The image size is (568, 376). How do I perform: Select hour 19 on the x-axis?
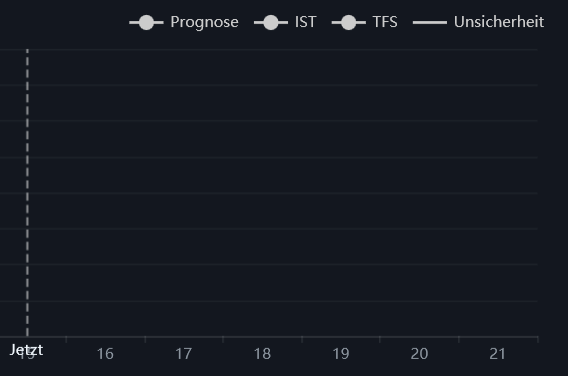point(341,354)
